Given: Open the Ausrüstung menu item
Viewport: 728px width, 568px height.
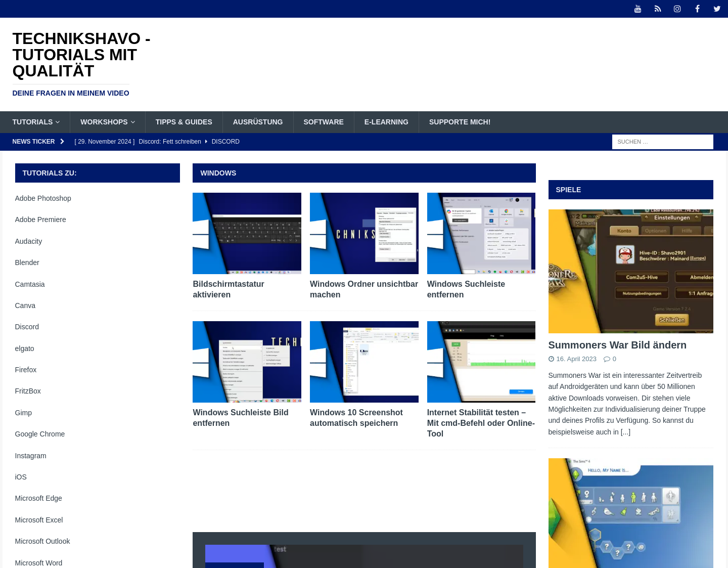Looking at the screenshot, I should (x=258, y=122).
